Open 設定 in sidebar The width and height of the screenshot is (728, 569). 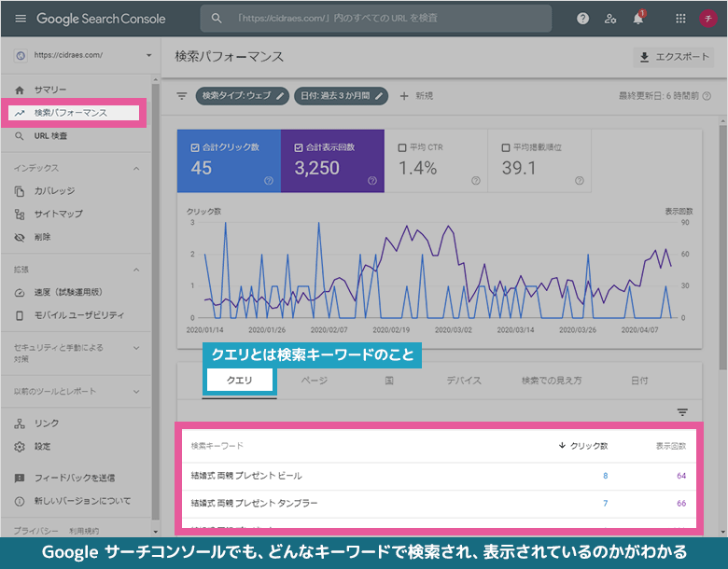(x=42, y=447)
